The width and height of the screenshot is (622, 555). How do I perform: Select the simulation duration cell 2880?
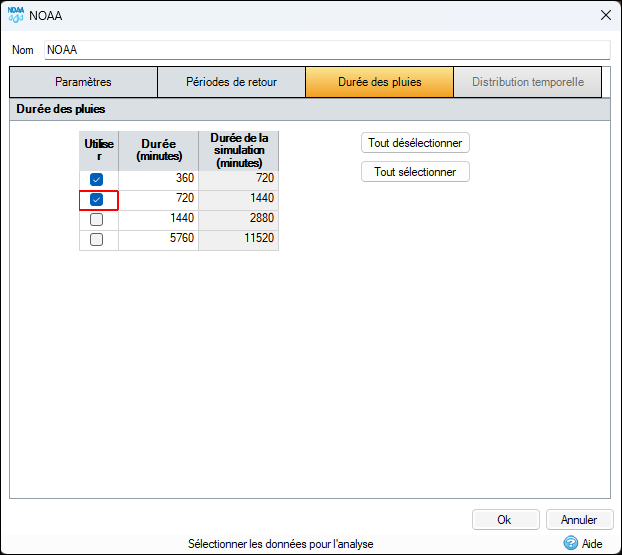(238, 220)
